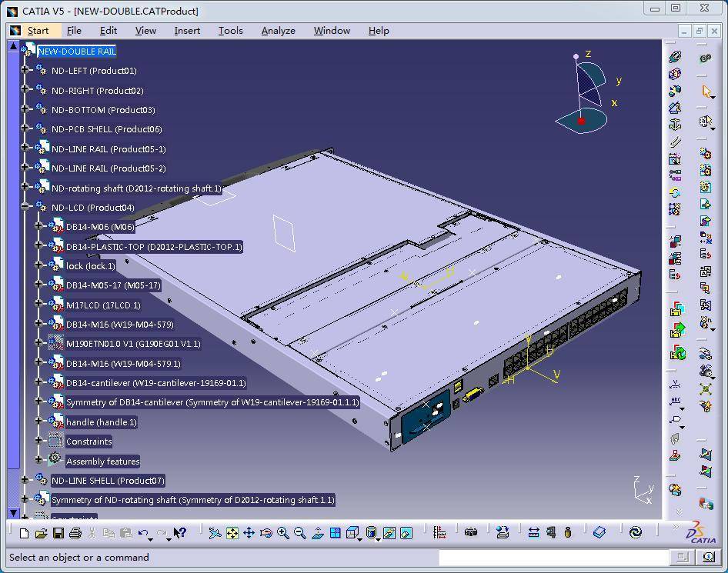Select handle (handle.1) in the tree
This screenshot has height=573, width=728.
click(101, 422)
